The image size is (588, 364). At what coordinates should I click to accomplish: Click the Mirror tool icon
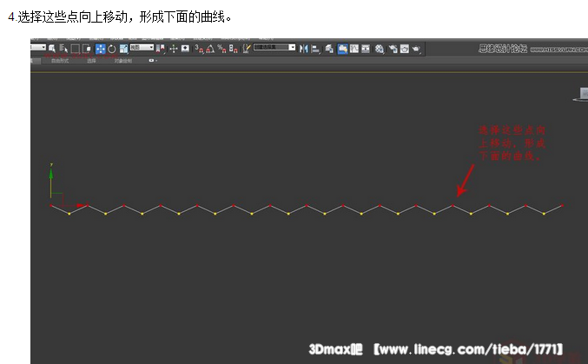(304, 49)
